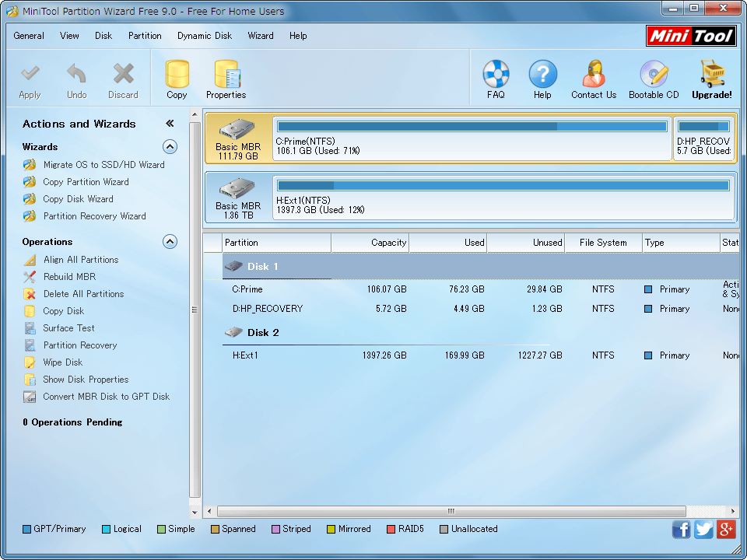Click the Unused column header

526,243
